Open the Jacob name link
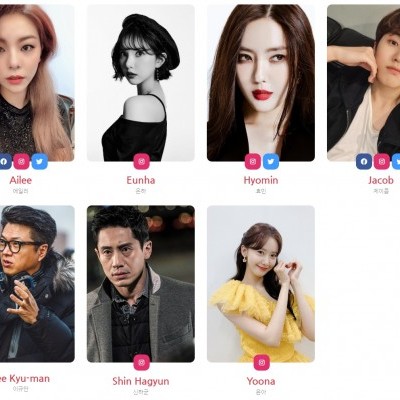This screenshot has width=400, height=400. [381, 180]
